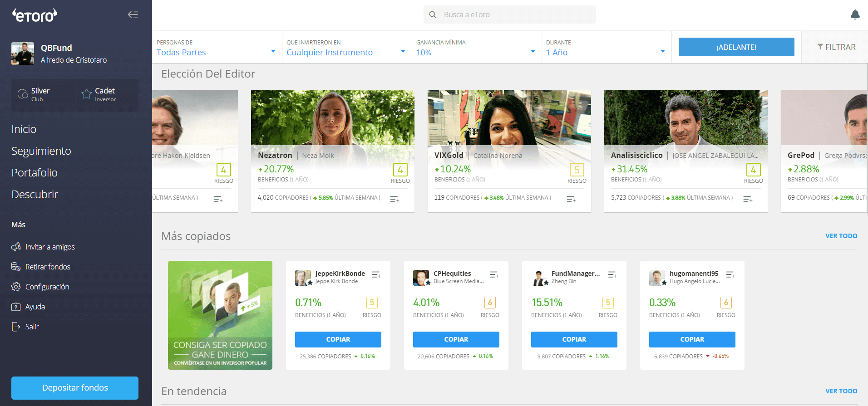The width and height of the screenshot is (868, 406).
Task: Click Configuración gear icon
Action: 16,287
